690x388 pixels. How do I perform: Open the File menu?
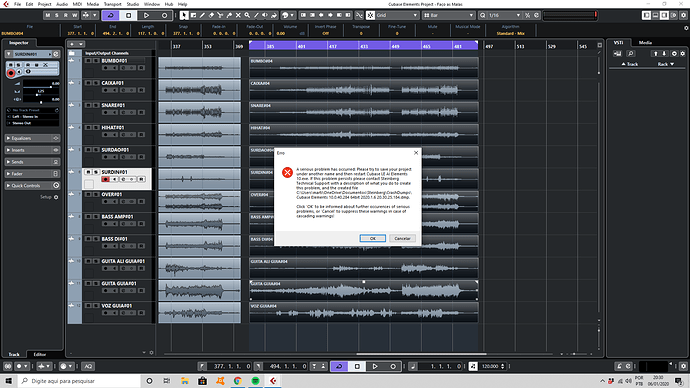[17, 4]
